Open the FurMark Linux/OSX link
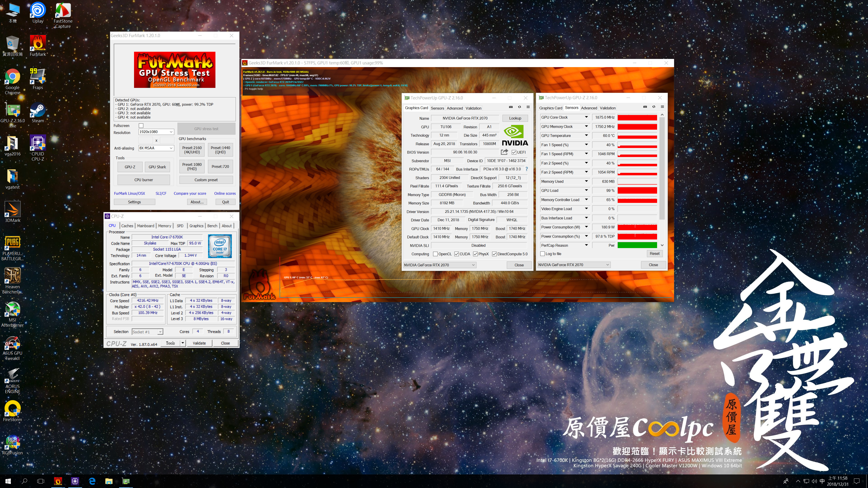This screenshot has height=488, width=868. pyautogui.click(x=129, y=193)
